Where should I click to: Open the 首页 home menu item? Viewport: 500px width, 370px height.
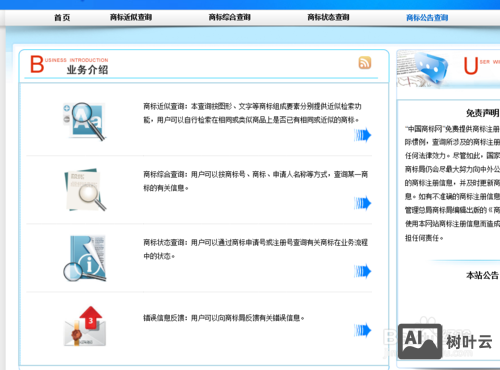click(62, 17)
